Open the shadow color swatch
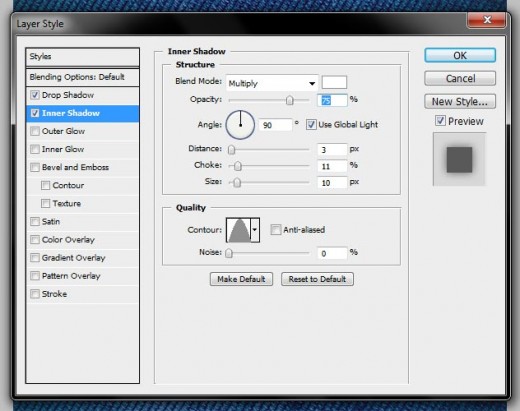Screen dimensions: 520x411 click(x=334, y=82)
